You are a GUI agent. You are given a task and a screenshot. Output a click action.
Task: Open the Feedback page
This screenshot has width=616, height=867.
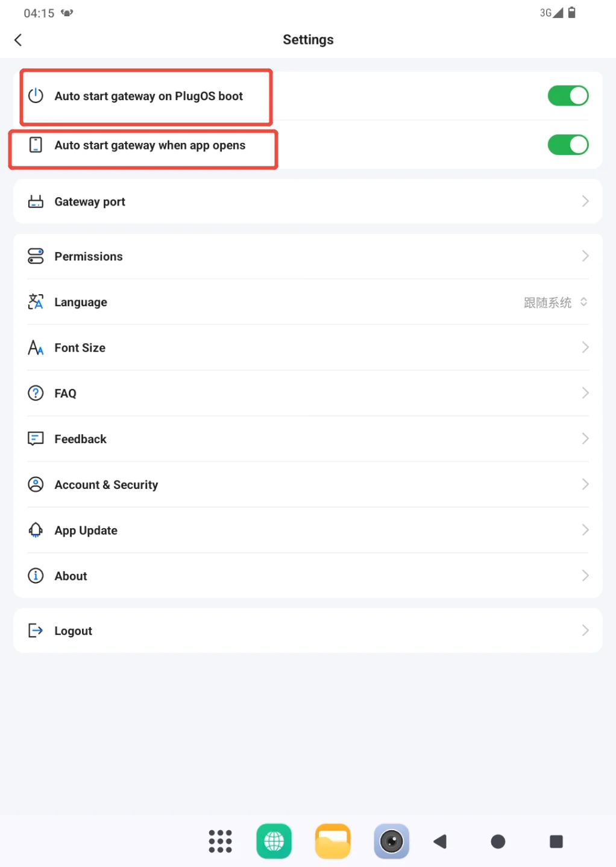tap(308, 439)
